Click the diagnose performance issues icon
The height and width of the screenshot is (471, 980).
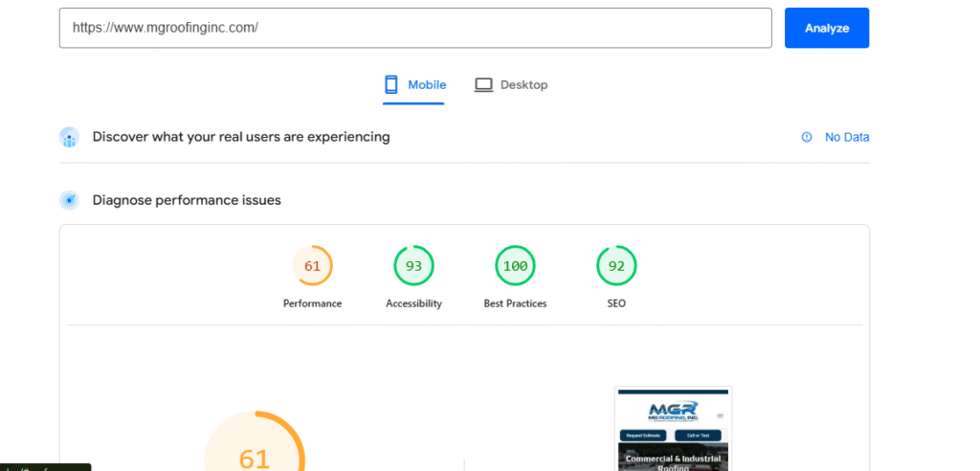pos(69,200)
